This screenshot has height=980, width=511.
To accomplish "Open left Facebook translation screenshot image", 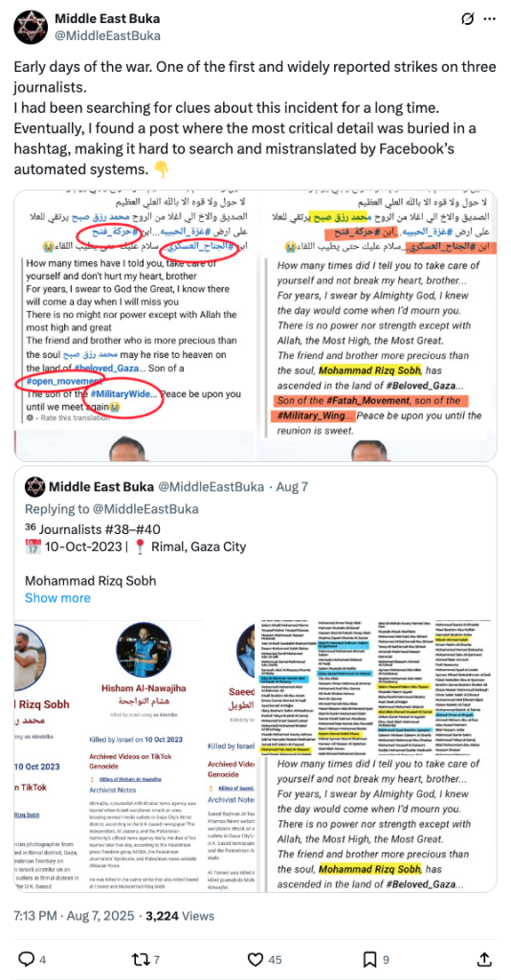I will pos(134,325).
